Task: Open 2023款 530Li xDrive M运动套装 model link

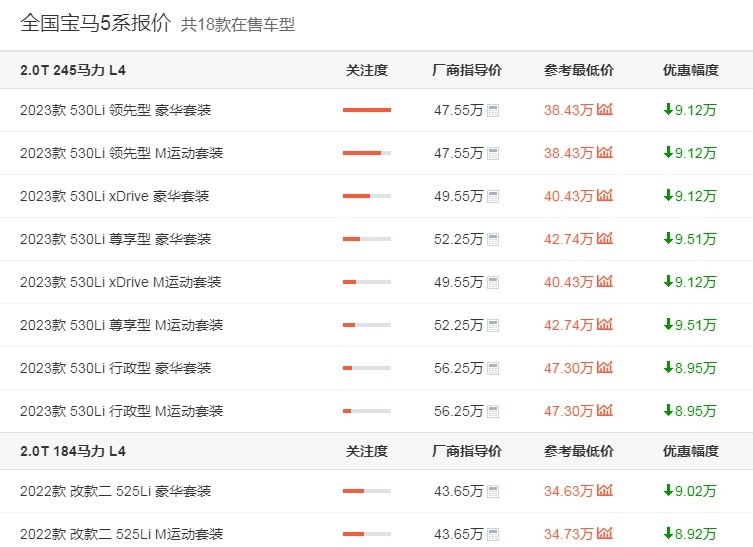Action: 121,282
